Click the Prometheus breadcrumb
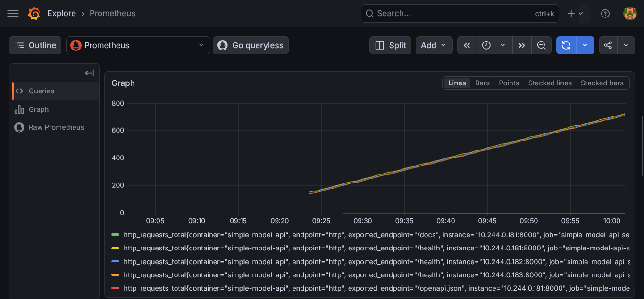Screen dimensions: 644x299 112,14
